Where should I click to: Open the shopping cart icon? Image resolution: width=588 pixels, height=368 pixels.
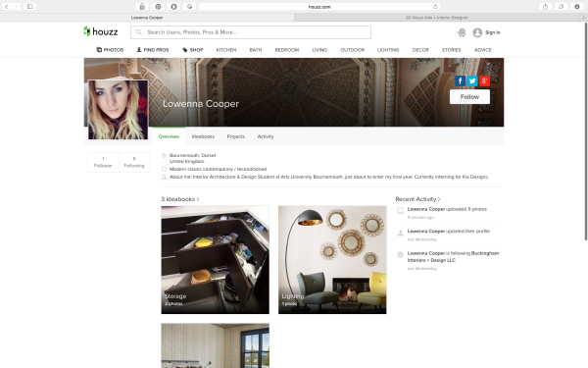462,32
